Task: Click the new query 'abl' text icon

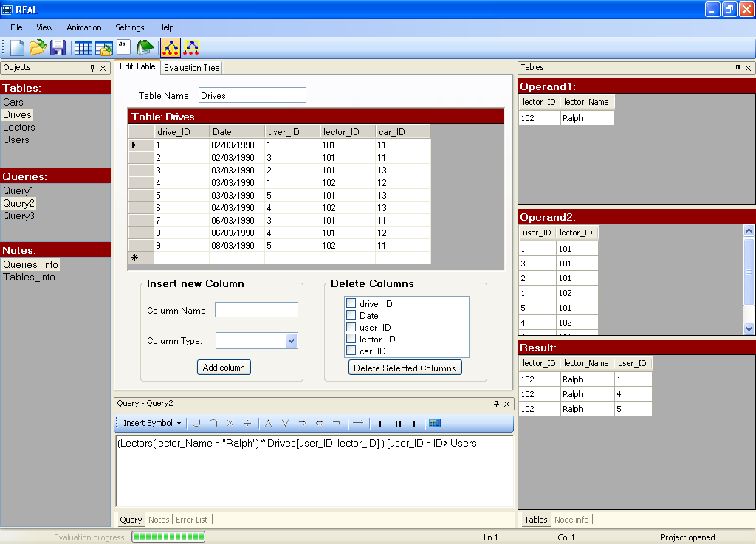Action: coord(123,47)
